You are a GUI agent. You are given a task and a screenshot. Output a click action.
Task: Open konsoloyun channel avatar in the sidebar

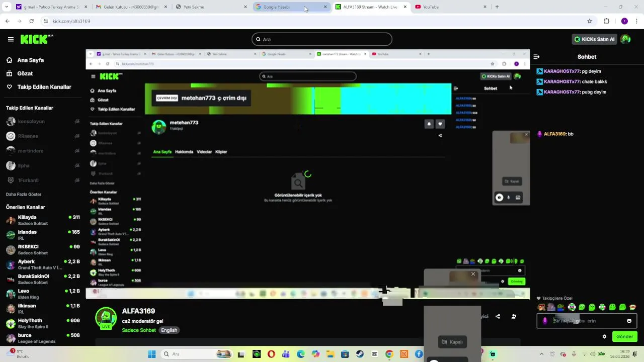tap(11, 121)
